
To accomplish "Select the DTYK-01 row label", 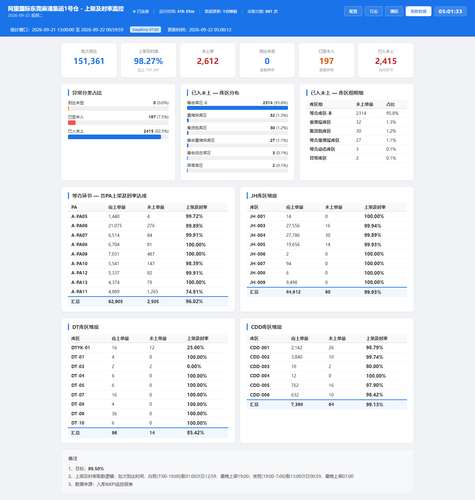I will point(80,348).
